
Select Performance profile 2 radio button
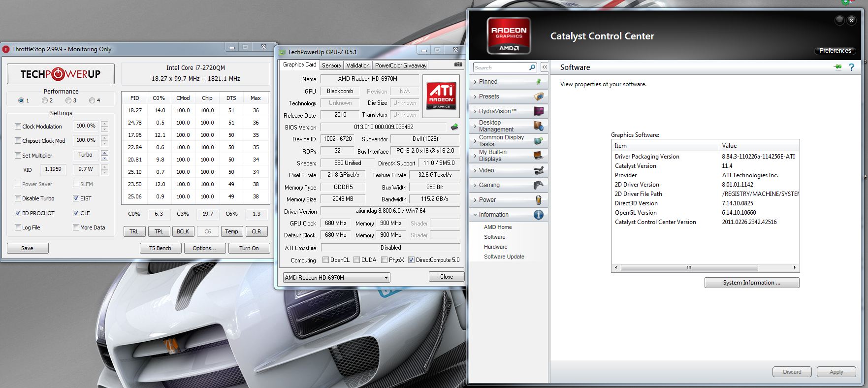click(45, 100)
